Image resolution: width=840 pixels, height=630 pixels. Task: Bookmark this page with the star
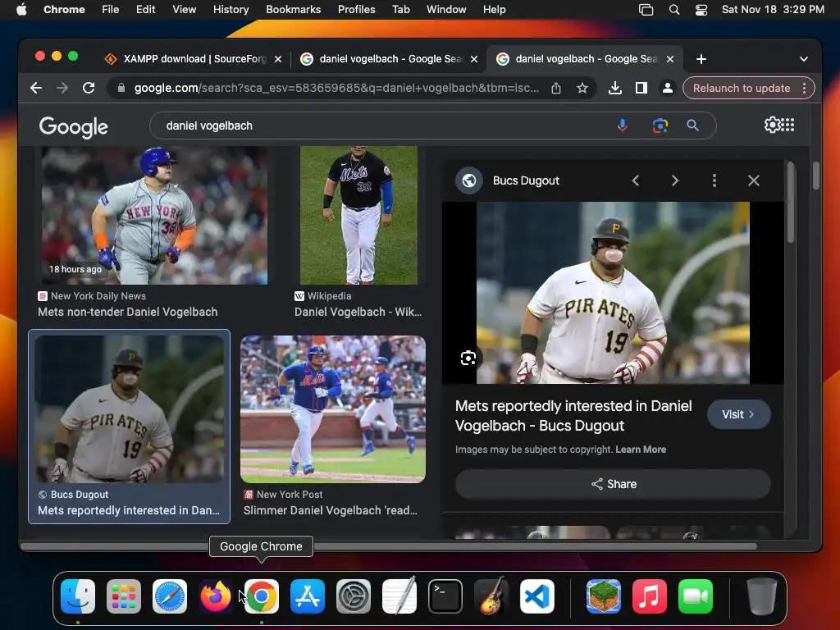tap(582, 88)
